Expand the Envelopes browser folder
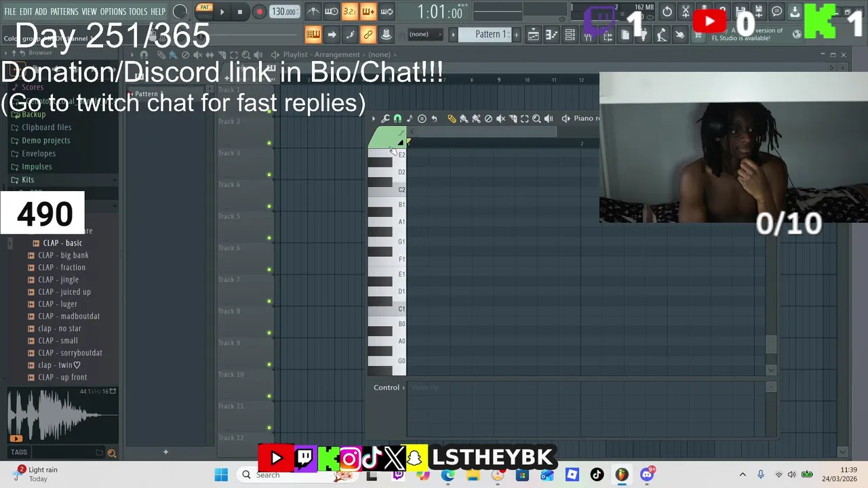 point(38,153)
